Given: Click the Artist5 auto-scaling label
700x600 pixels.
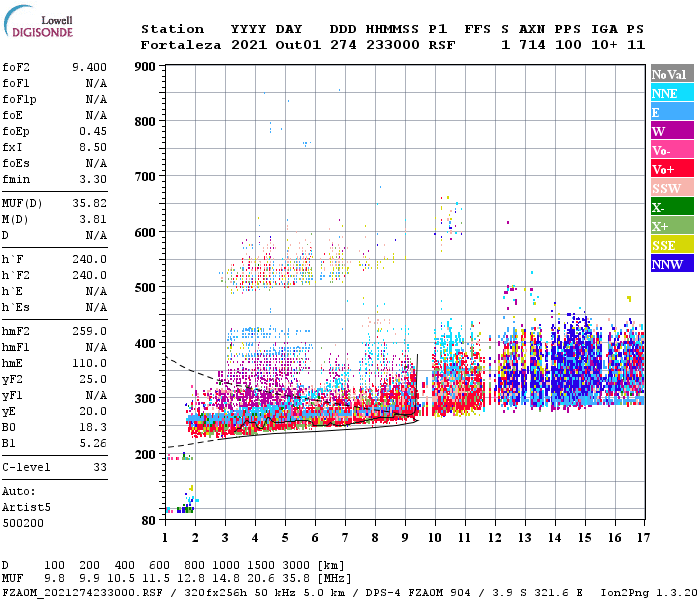Looking at the screenshot, I should click(26, 508).
